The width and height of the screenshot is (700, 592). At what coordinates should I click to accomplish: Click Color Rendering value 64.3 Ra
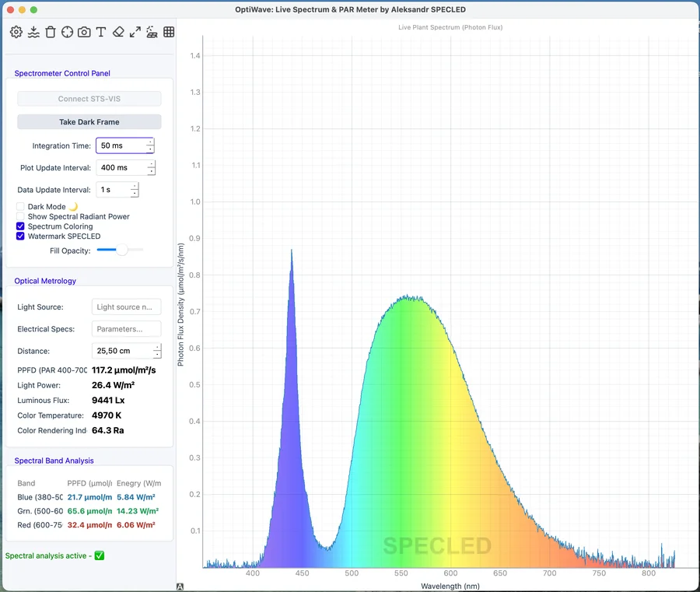107,430
